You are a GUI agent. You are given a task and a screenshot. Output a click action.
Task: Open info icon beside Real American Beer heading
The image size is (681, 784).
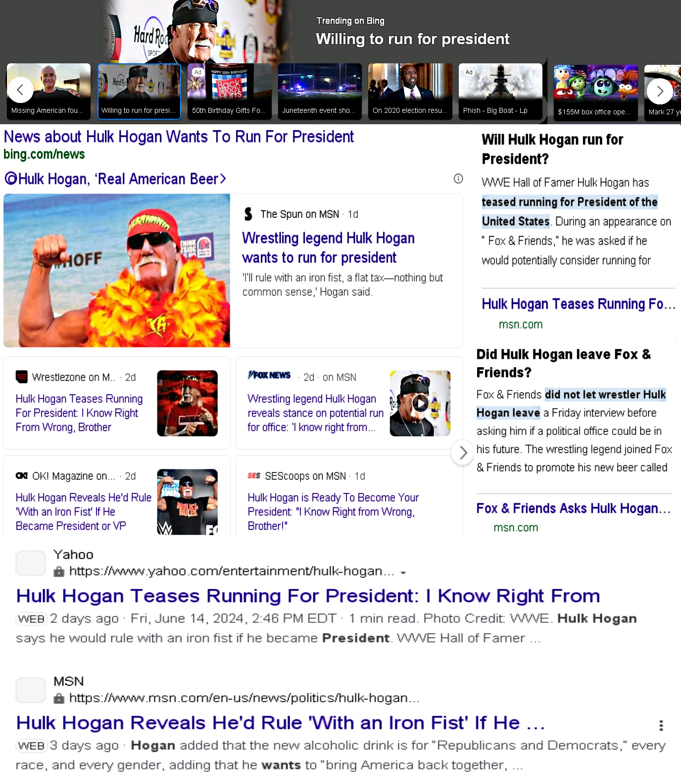pyautogui.click(x=458, y=179)
